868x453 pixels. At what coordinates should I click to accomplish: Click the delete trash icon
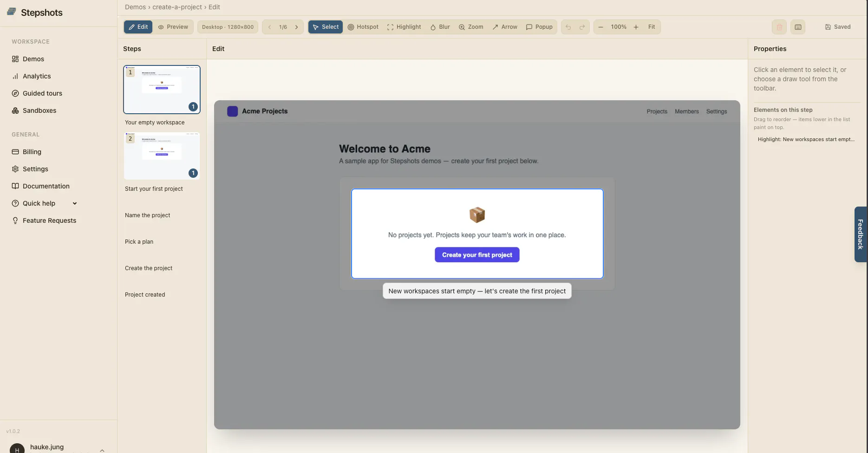coord(779,27)
